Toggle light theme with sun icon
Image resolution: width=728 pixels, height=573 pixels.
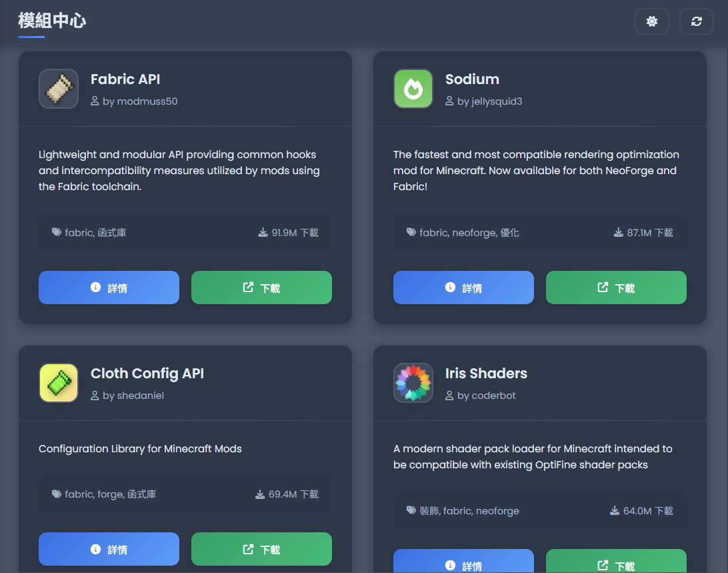[x=652, y=21]
